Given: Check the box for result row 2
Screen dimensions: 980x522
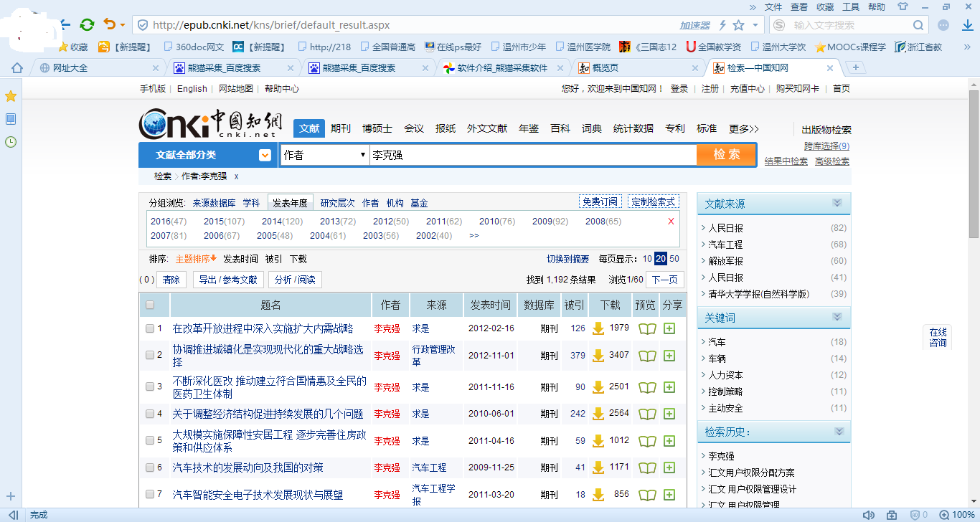Looking at the screenshot, I should (x=150, y=356).
